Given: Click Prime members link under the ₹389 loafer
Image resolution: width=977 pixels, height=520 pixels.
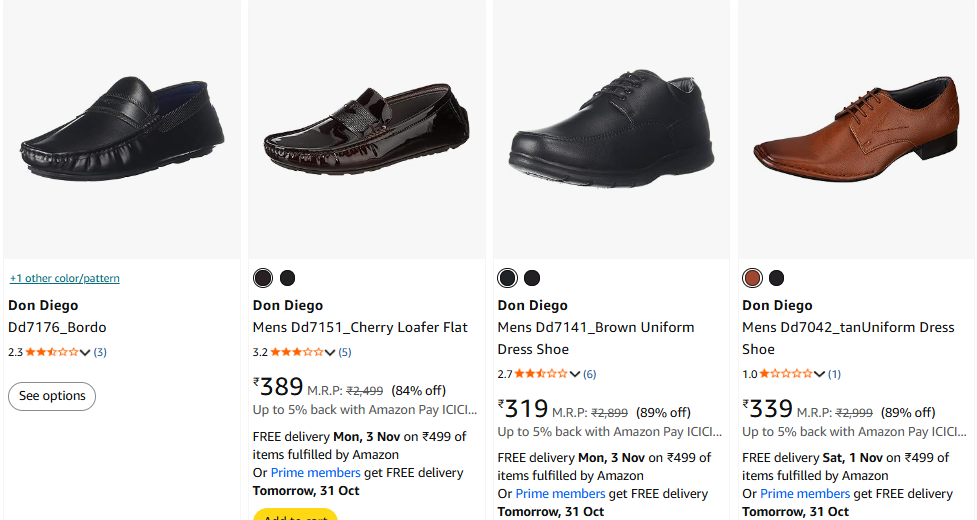Looking at the screenshot, I should (x=315, y=473).
